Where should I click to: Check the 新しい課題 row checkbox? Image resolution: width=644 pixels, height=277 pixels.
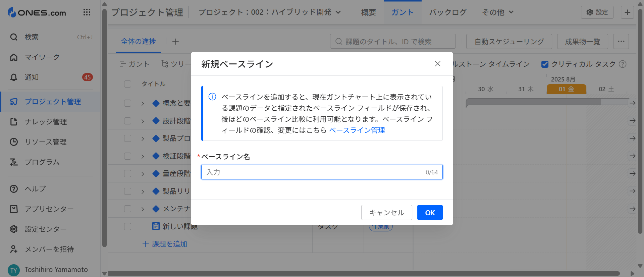(127, 226)
